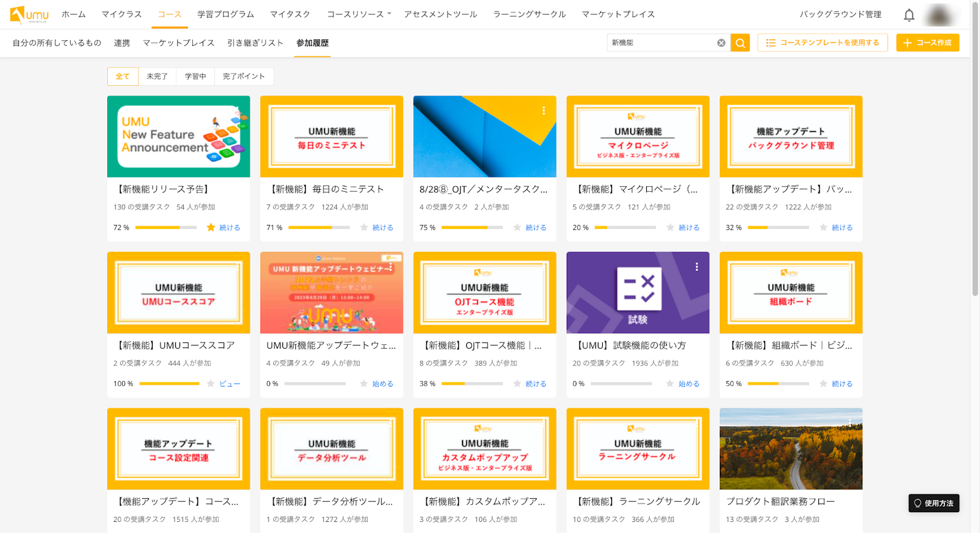
Task: Filter by 全て
Action: click(123, 77)
